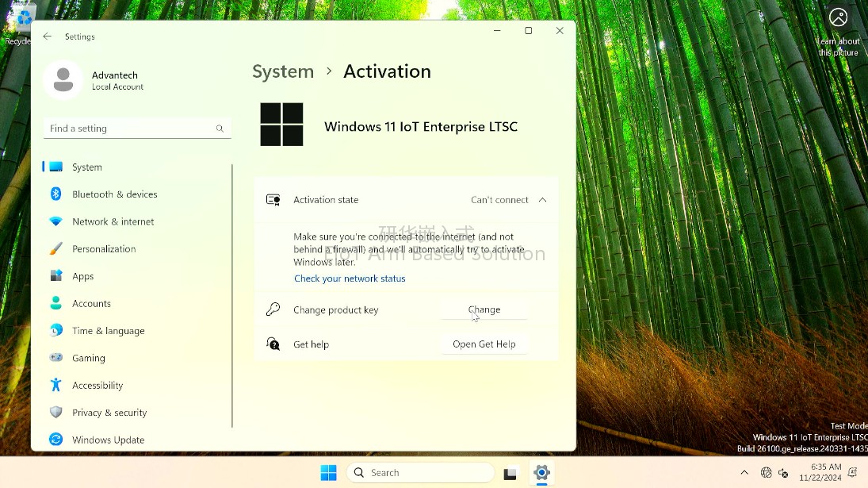Open the Advantech account profile picture
Viewport: 868px width, 488px height.
tap(63, 80)
